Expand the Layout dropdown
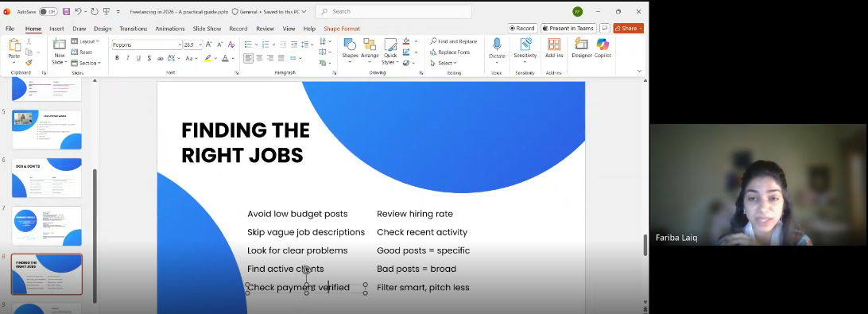Viewport: 868px width, 314px height. [x=85, y=41]
